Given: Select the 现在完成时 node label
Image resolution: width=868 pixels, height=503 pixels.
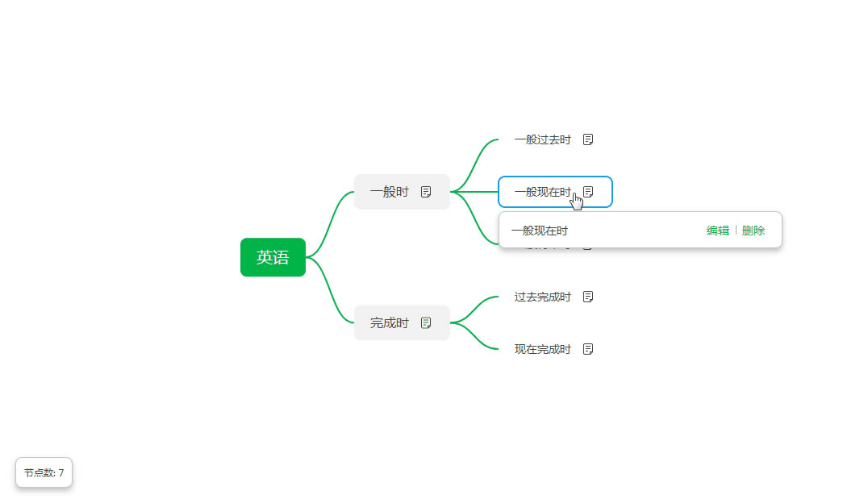Looking at the screenshot, I should pyautogui.click(x=542, y=349).
